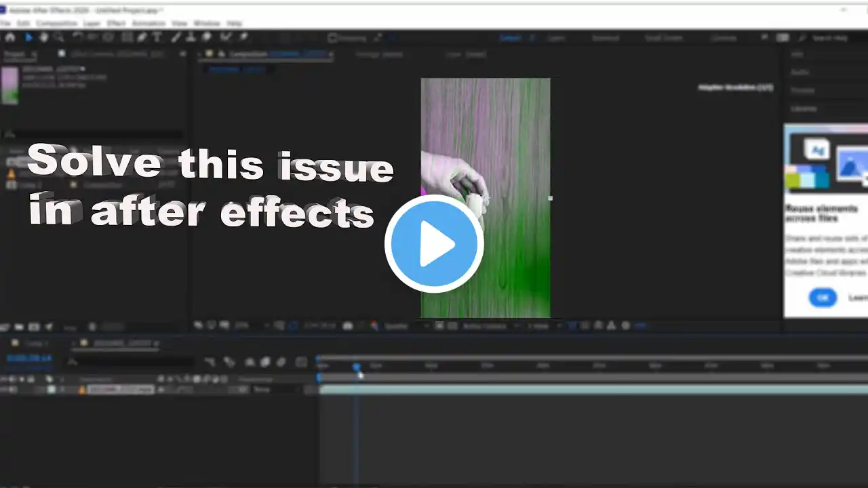
Task: Open the Layer menu
Action: 91,24
